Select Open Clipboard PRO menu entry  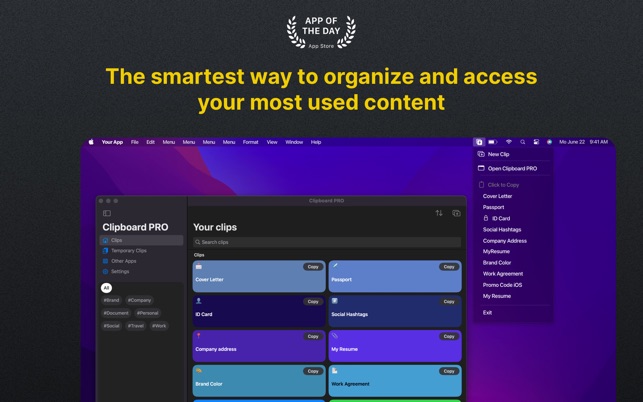tap(512, 168)
